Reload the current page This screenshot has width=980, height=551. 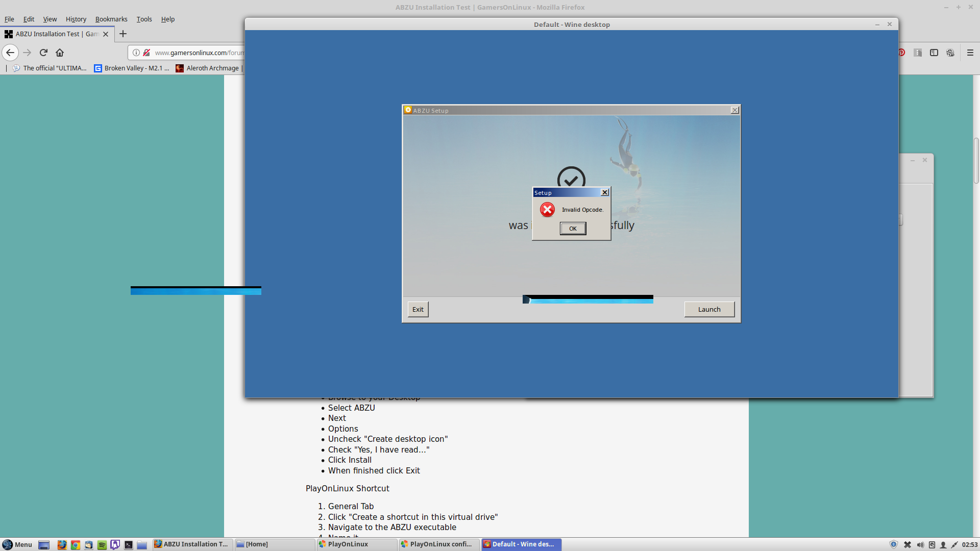(43, 53)
